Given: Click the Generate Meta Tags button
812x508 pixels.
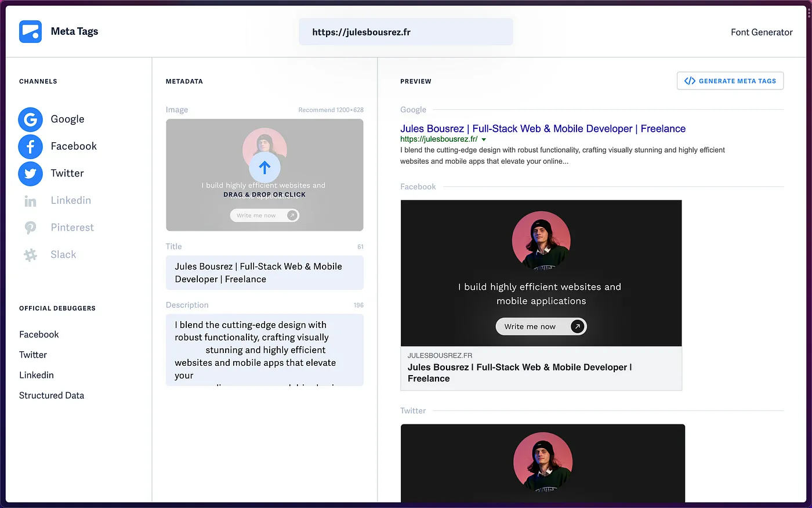Looking at the screenshot, I should coord(730,81).
